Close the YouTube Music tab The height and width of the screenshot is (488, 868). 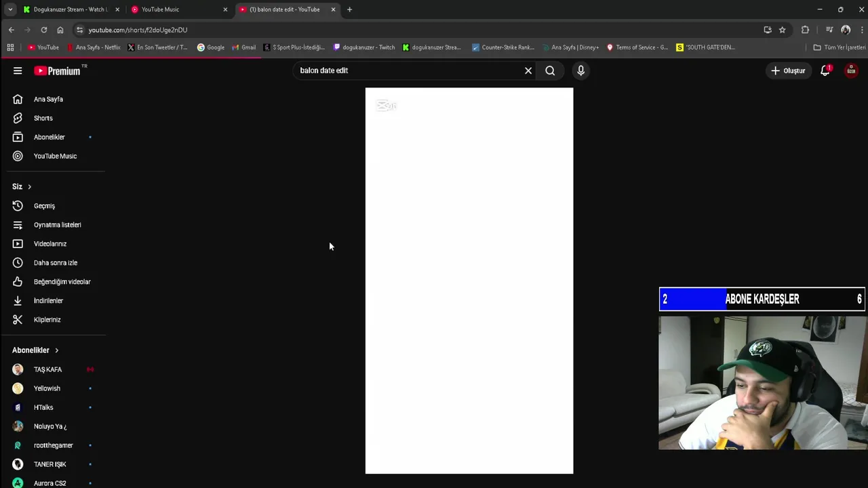(225, 9)
